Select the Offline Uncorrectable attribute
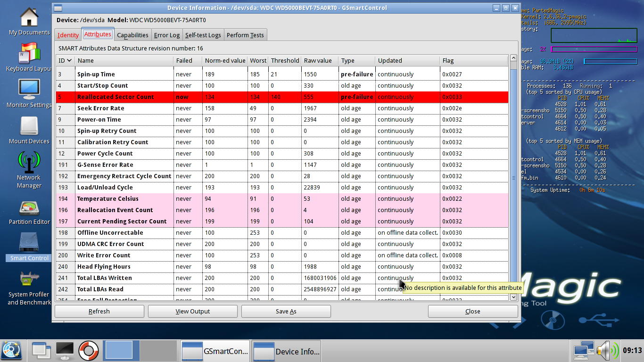This screenshot has width=644, height=362. click(282, 232)
